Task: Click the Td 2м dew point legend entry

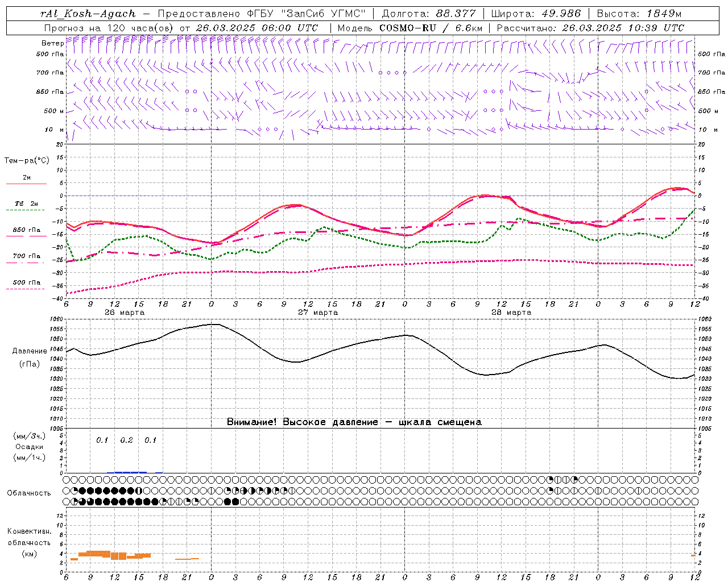Action: click(26, 203)
